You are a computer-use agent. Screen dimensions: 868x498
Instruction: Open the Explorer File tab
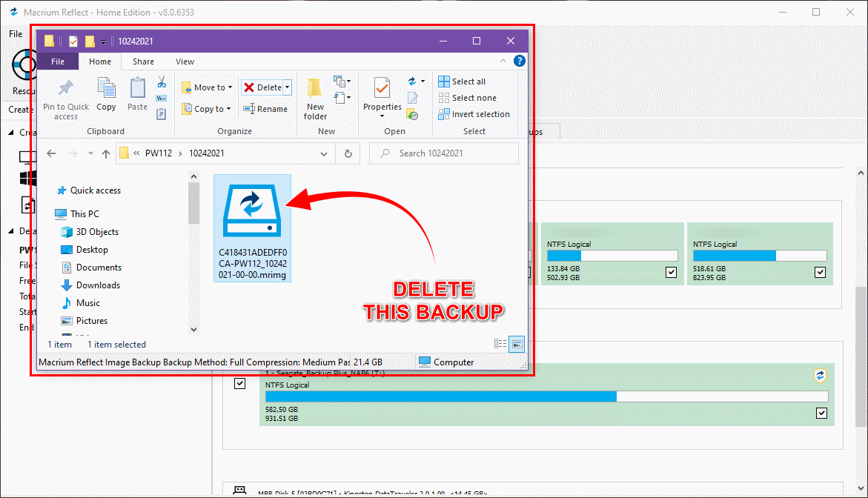point(58,62)
